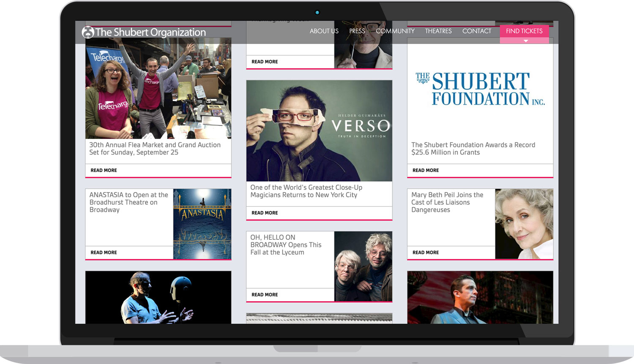The height and width of the screenshot is (364, 634).
Task: Open the Oh, Hello on Broadway headline
Action: [286, 245]
